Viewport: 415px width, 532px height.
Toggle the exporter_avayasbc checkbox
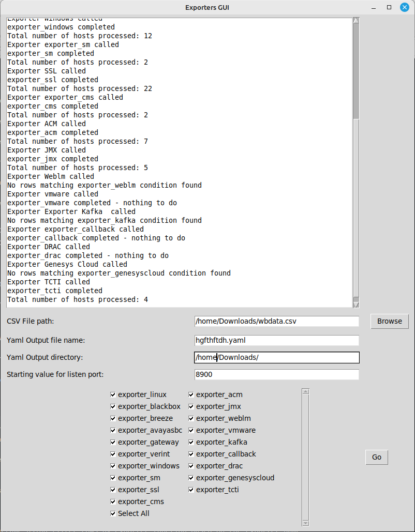coord(113,430)
